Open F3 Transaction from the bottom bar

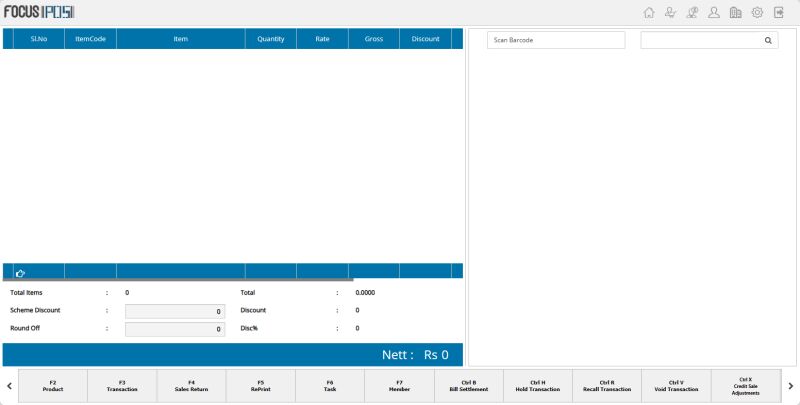(x=122, y=385)
